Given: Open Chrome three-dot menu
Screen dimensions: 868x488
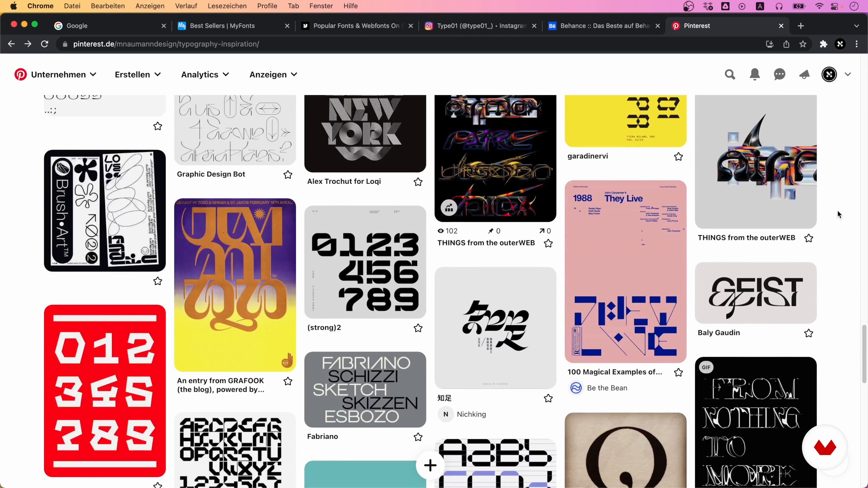Looking at the screenshot, I should click(856, 44).
